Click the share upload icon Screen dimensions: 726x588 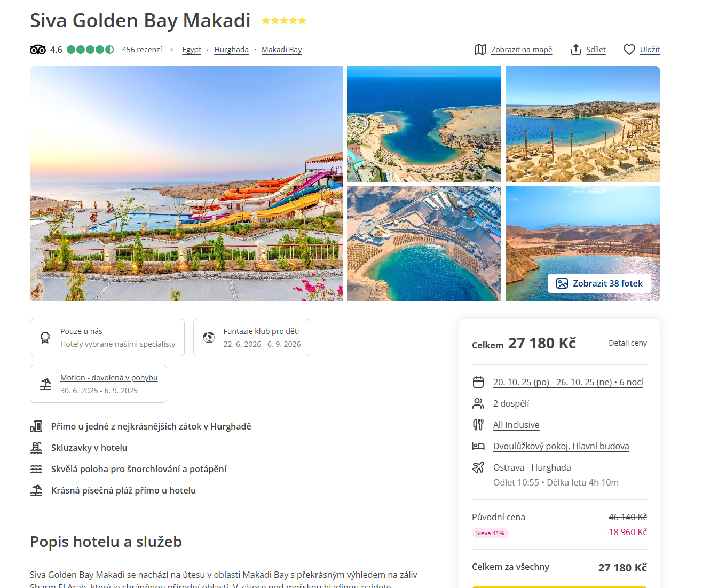coord(575,50)
